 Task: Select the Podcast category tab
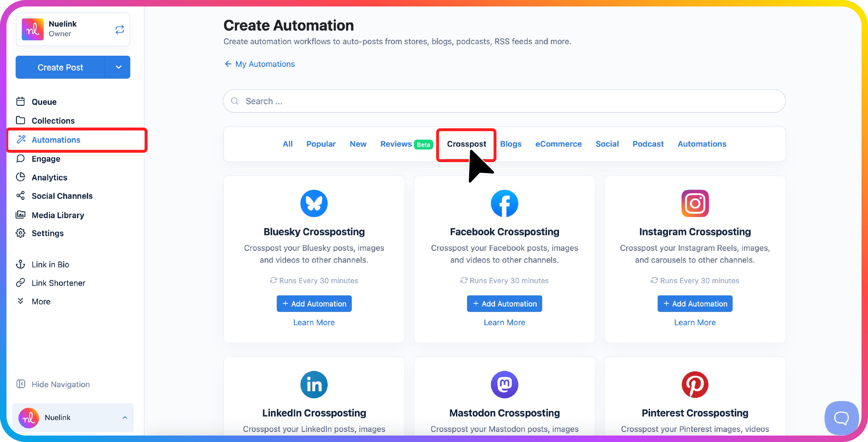(x=648, y=144)
